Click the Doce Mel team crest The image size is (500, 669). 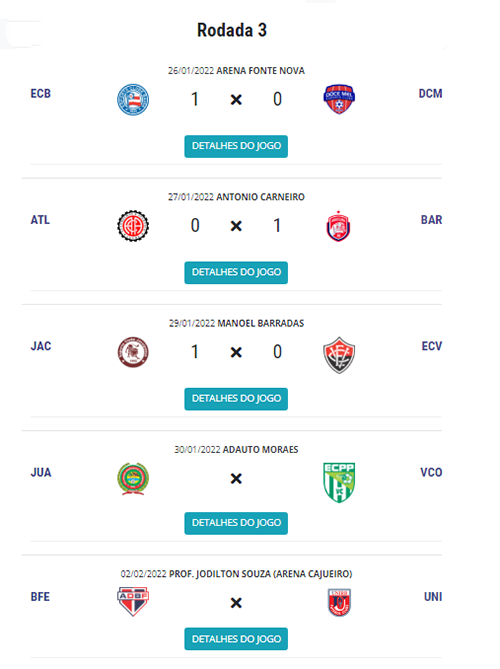point(339,99)
